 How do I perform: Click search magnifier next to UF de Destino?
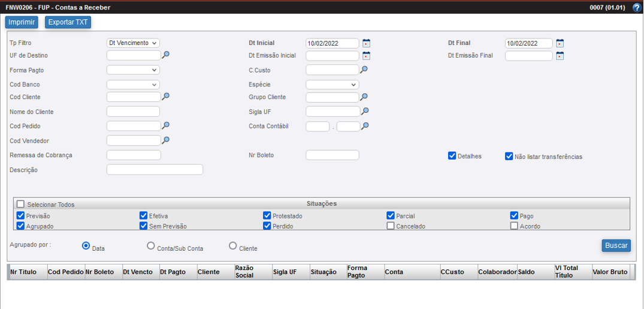[166, 55]
